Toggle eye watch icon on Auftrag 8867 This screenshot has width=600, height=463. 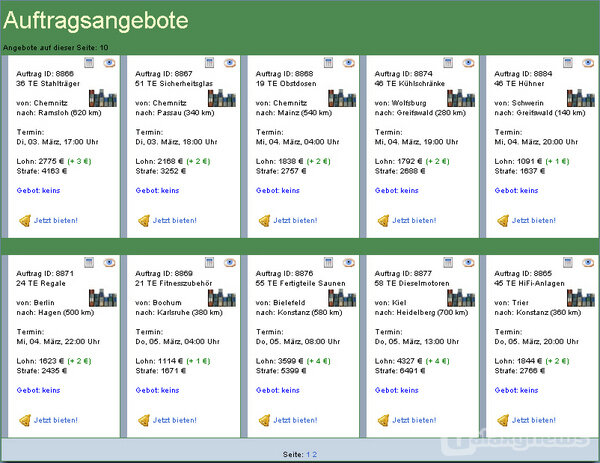[230, 63]
